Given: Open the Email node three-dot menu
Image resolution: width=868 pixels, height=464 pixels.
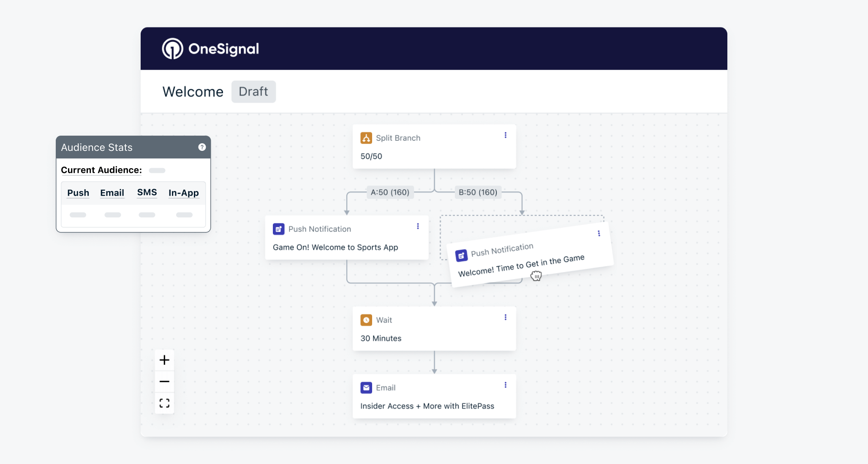Looking at the screenshot, I should point(505,385).
